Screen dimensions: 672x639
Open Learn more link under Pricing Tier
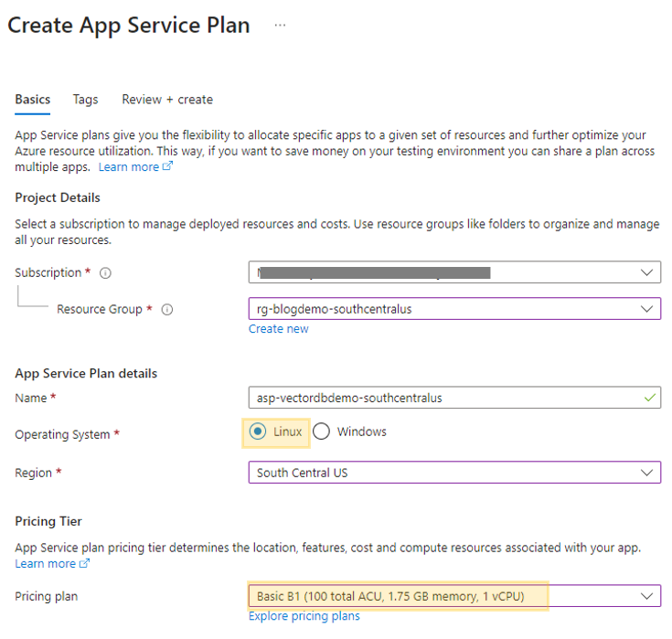pos(45,563)
